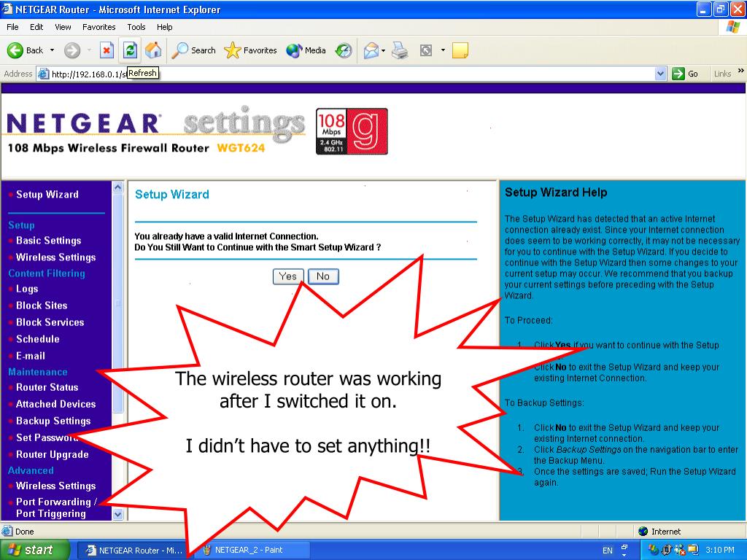Open Router Upgrade
The height and width of the screenshot is (560, 747).
click(x=53, y=454)
